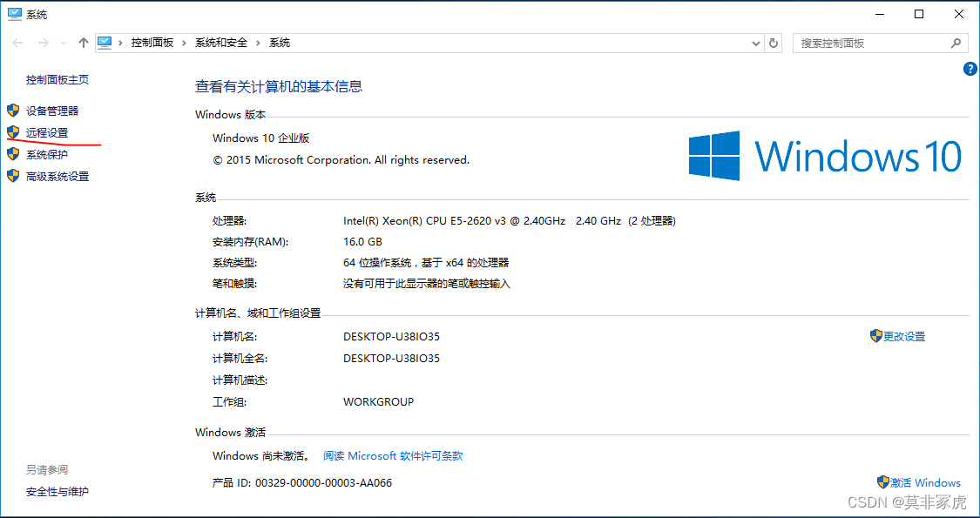Click the magnifier search icon
The width and height of the screenshot is (980, 518).
pyautogui.click(x=956, y=44)
